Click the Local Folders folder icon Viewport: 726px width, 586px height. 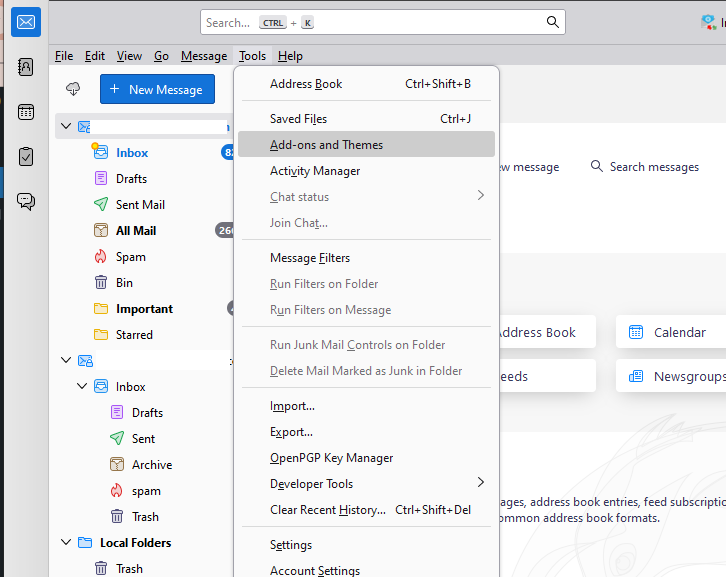coord(85,542)
